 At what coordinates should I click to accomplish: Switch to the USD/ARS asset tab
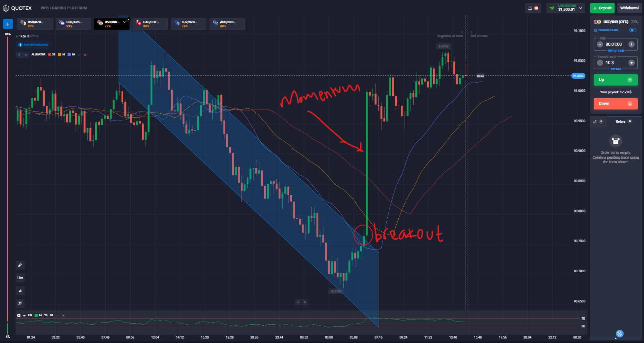(x=73, y=24)
